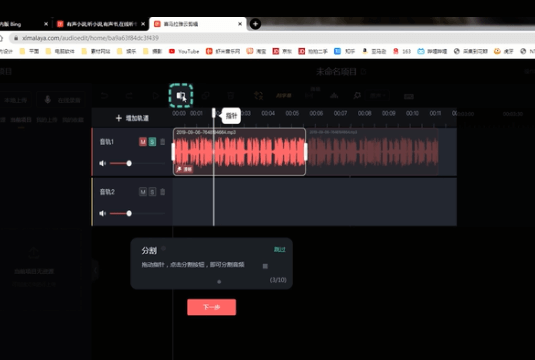Click the right trim handle of selected clip
Screen dimensions: 535x360
tap(305, 152)
